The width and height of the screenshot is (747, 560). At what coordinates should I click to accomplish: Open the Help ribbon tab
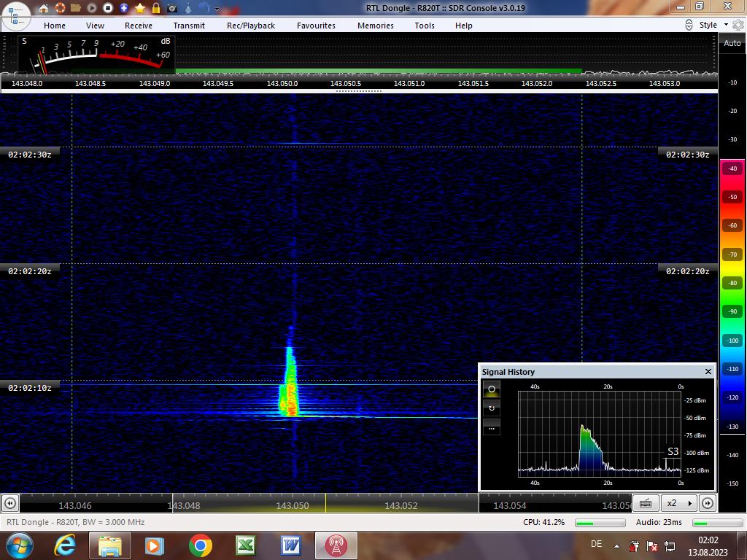point(464,26)
